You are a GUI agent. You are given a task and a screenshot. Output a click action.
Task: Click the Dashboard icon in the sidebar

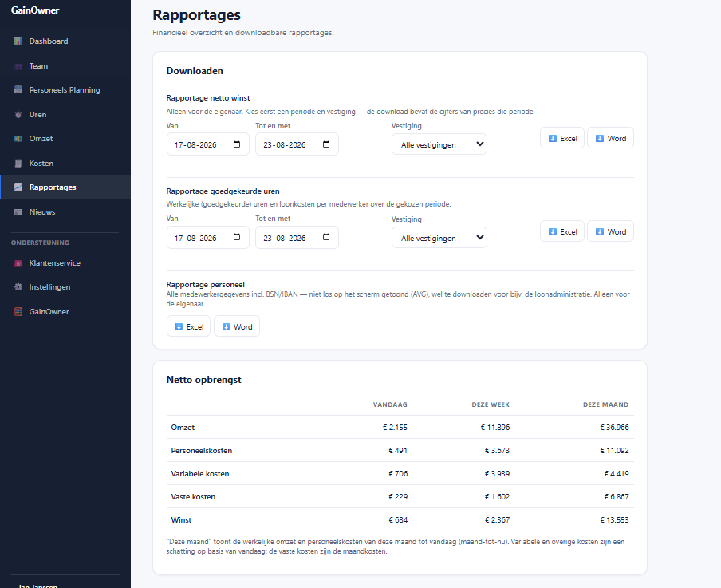click(x=18, y=41)
